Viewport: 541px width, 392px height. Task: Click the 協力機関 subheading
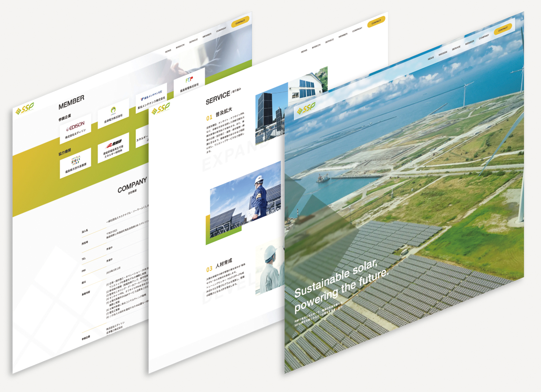click(65, 152)
